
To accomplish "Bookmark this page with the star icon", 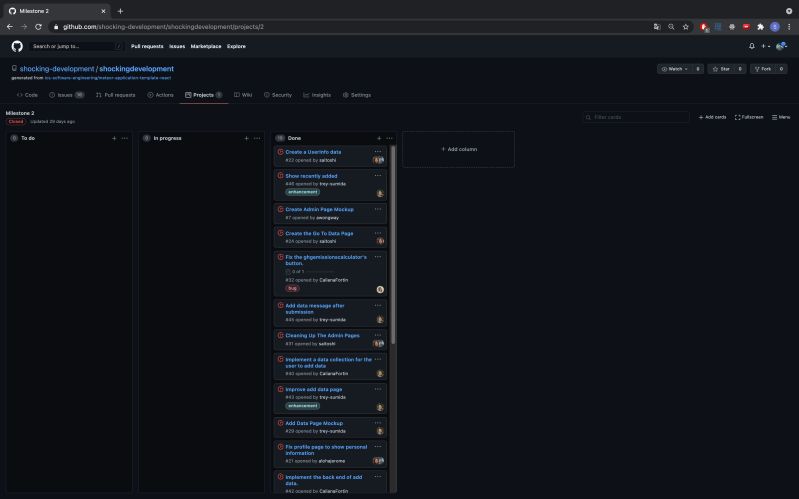I will [686, 27].
